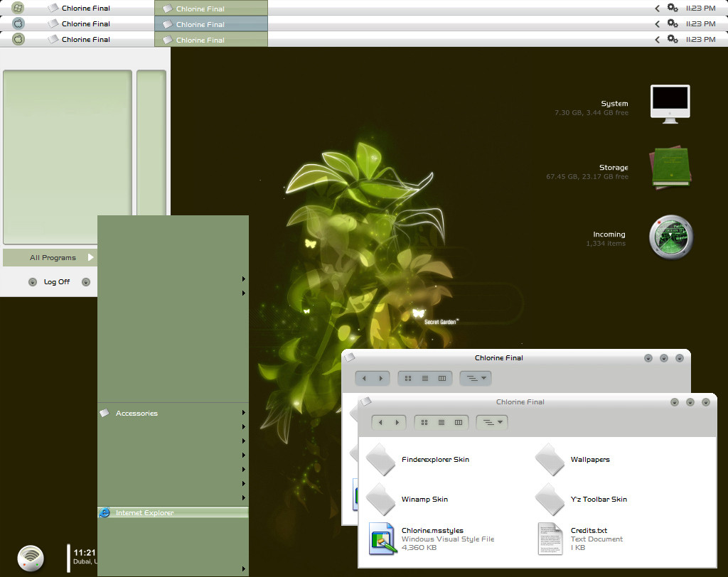Switch rear Chlorine Final window to icon grid view
The image size is (728, 577).
coord(408,378)
